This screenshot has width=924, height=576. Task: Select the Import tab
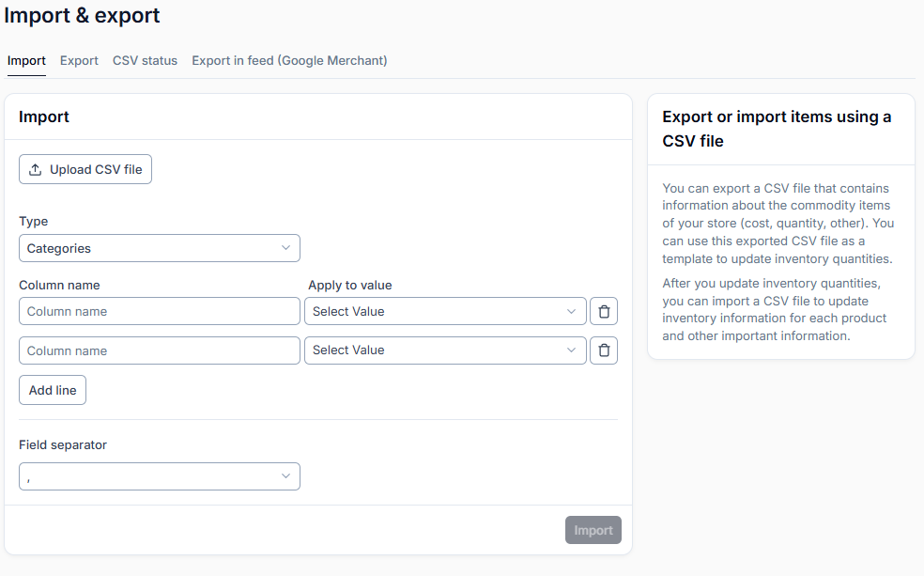point(26,61)
